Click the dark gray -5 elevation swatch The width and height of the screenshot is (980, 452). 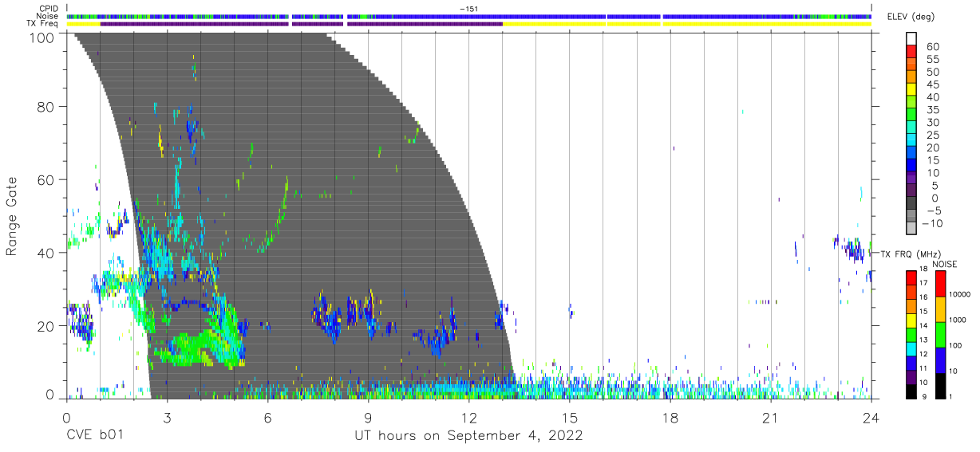click(x=911, y=204)
